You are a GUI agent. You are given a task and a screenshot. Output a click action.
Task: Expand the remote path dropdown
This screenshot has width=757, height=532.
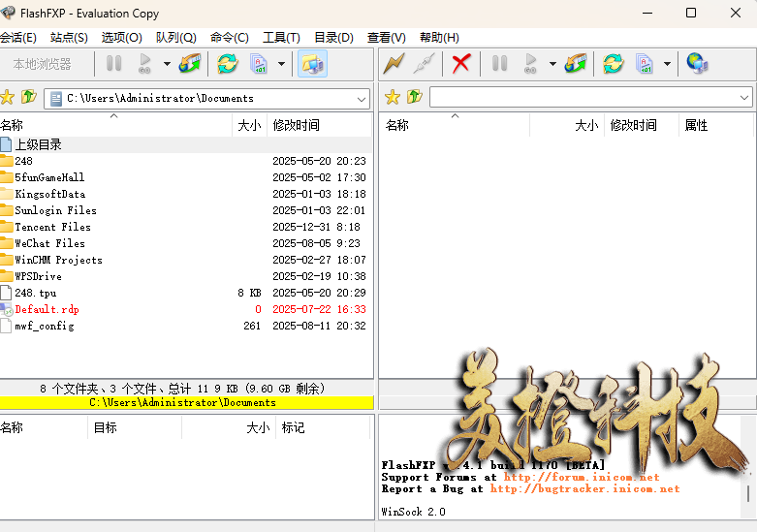click(744, 98)
